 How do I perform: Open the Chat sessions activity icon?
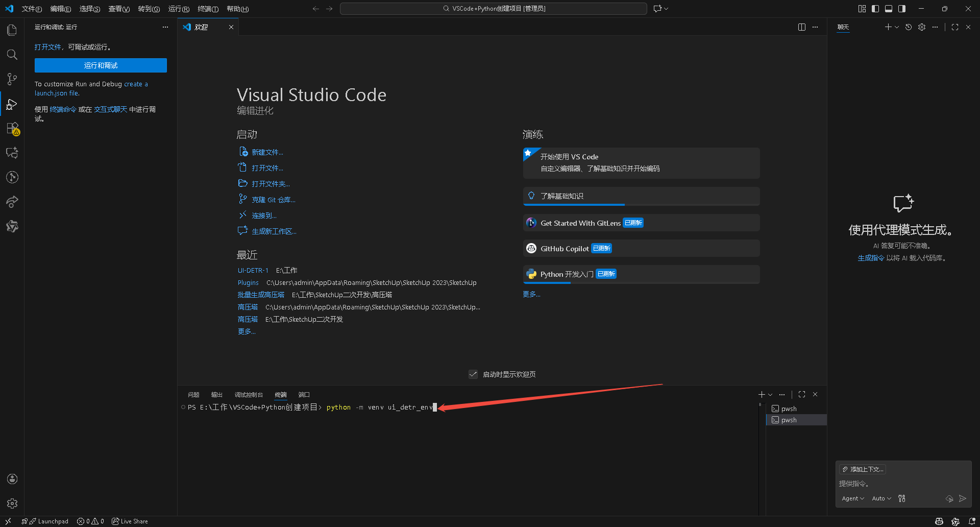(12, 153)
